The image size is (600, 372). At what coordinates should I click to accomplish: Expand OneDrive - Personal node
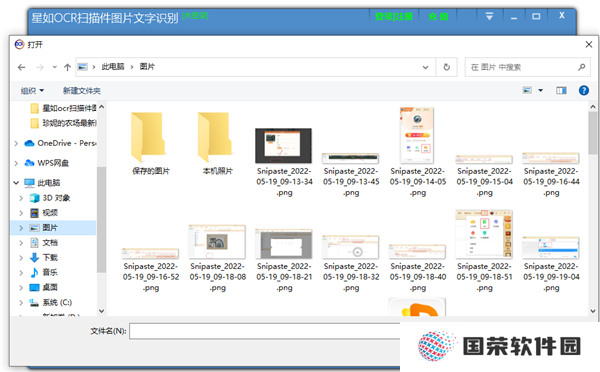(x=16, y=144)
